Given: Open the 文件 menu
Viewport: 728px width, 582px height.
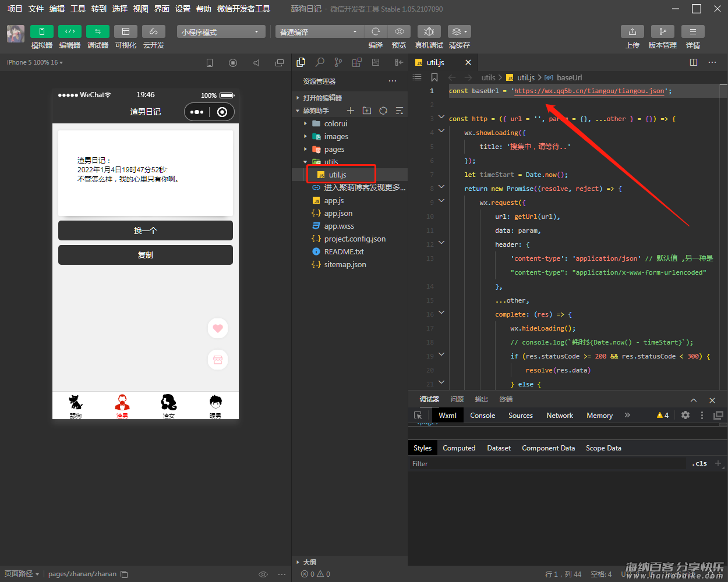Looking at the screenshot, I should point(36,9).
